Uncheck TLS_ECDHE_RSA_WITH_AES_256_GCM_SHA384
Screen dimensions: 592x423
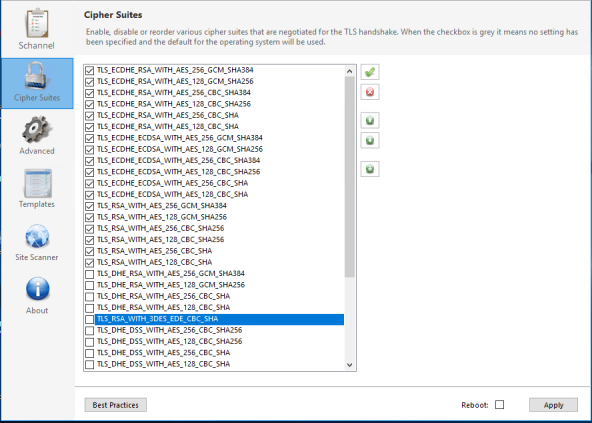tap(89, 70)
